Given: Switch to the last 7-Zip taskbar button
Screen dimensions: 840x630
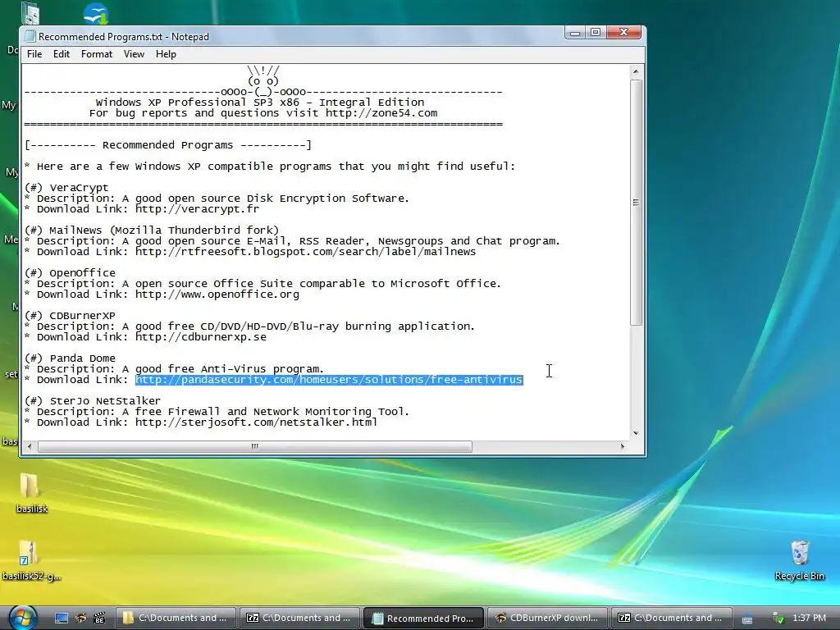Looking at the screenshot, I should (x=671, y=618).
